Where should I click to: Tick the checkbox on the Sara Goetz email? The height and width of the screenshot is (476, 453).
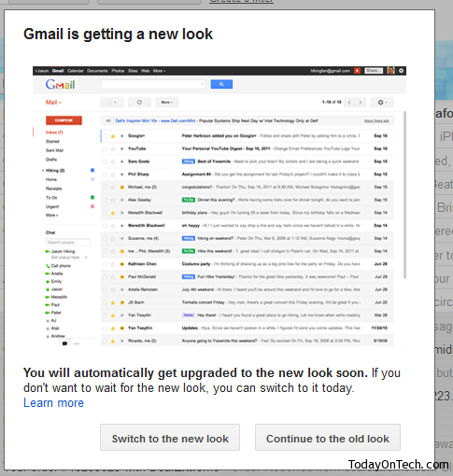[105, 161]
